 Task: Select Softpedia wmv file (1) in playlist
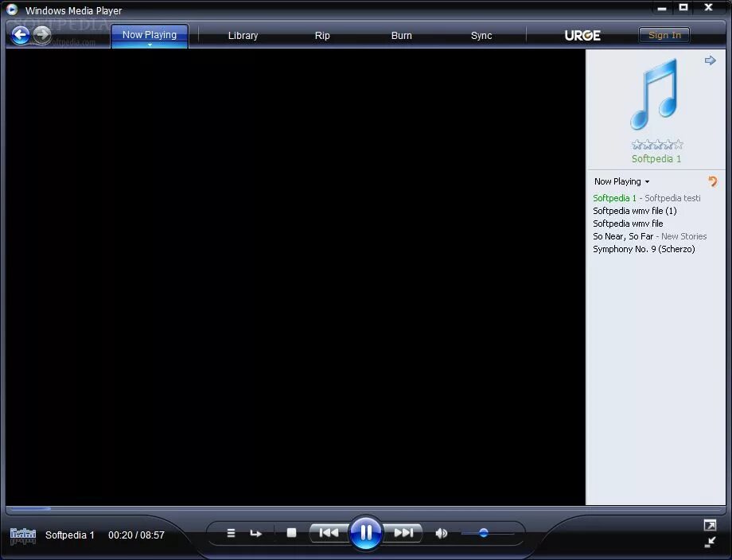click(x=634, y=211)
